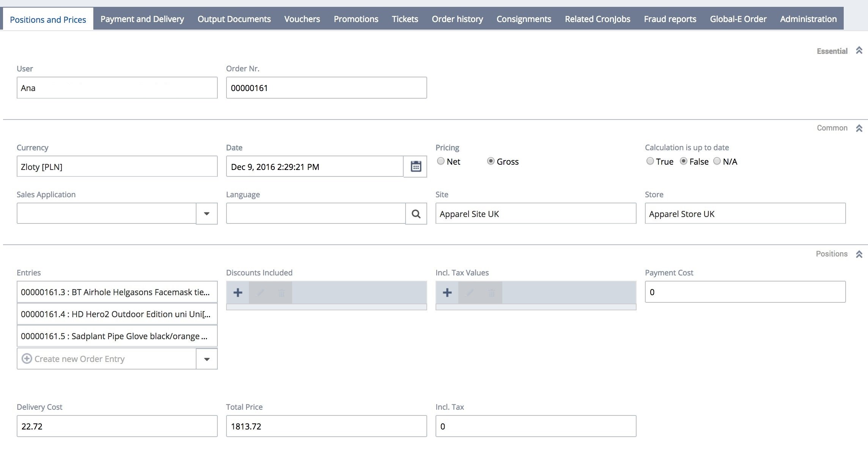Select the Net pricing radio button
This screenshot has height=453, width=868.
pyautogui.click(x=441, y=161)
